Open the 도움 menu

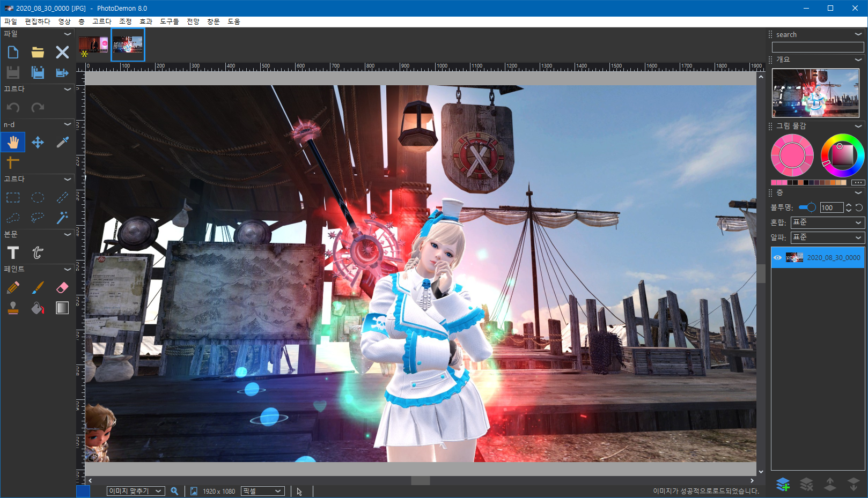coord(234,21)
